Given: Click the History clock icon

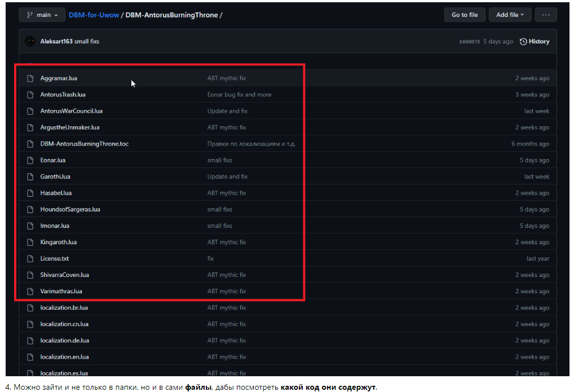Looking at the screenshot, I should 523,41.
